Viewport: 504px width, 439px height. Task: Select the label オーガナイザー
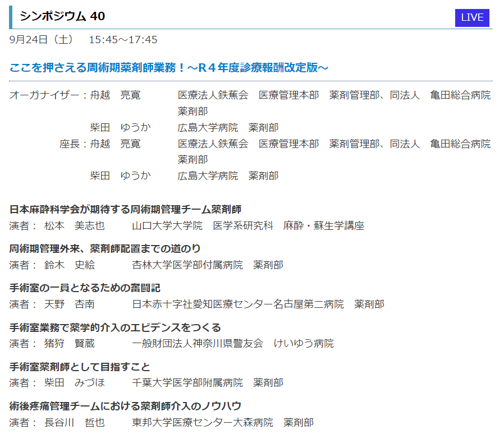44,95
